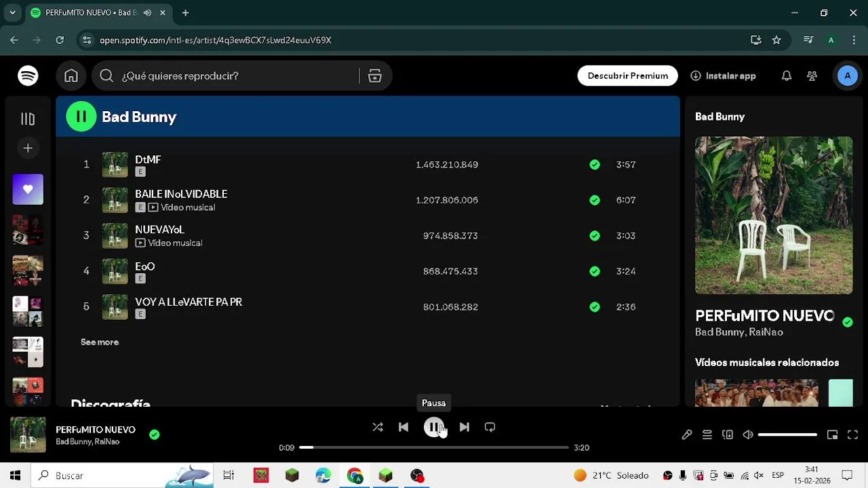Click Instalar app

tap(723, 76)
